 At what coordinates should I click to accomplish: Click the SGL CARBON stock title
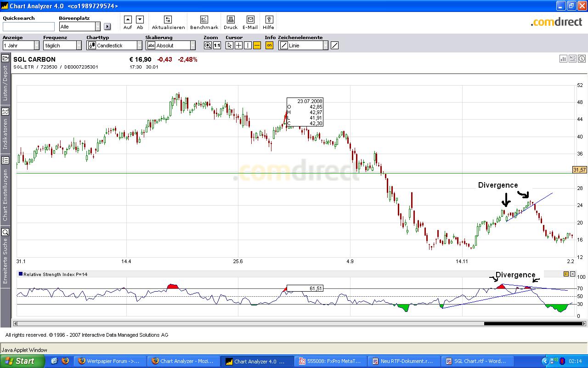pyautogui.click(x=34, y=59)
